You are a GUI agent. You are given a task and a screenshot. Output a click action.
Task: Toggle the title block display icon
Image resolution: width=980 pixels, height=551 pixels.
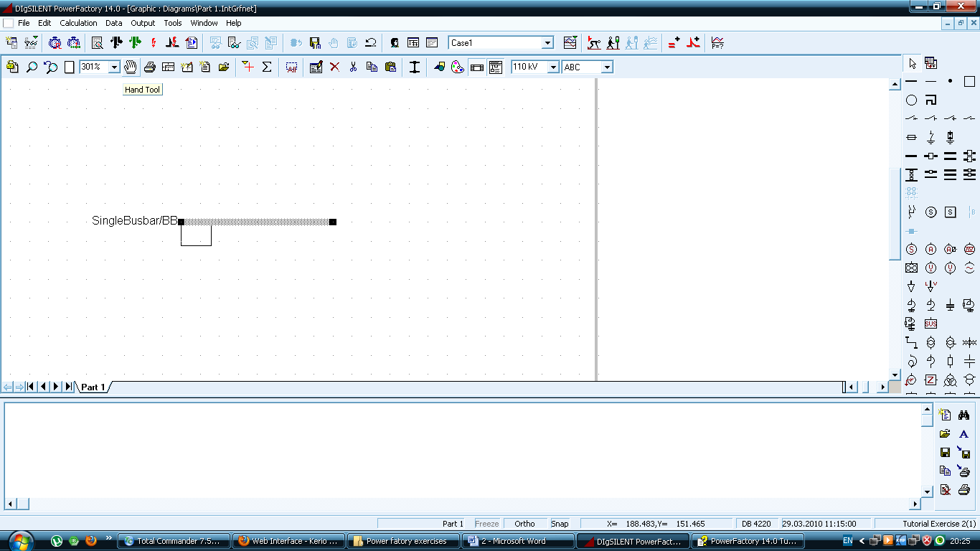pos(477,67)
